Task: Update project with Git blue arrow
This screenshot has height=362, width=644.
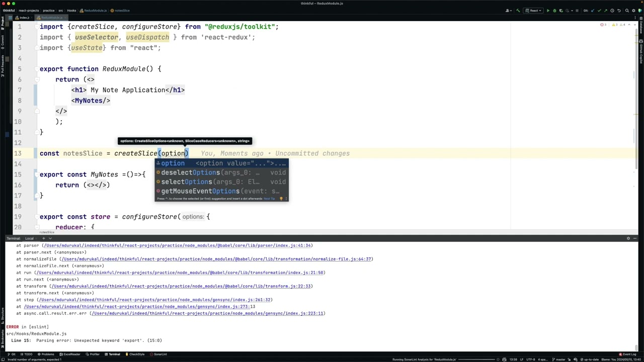Action: click(x=593, y=11)
